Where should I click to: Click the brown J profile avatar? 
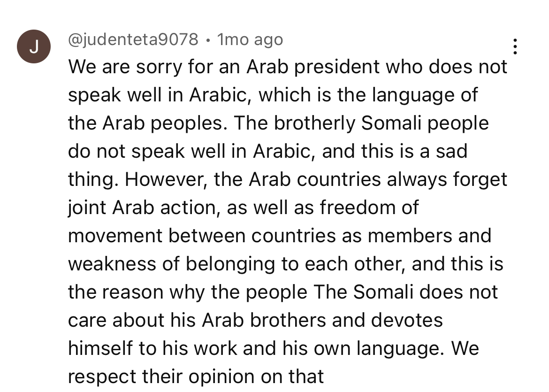[x=34, y=46]
